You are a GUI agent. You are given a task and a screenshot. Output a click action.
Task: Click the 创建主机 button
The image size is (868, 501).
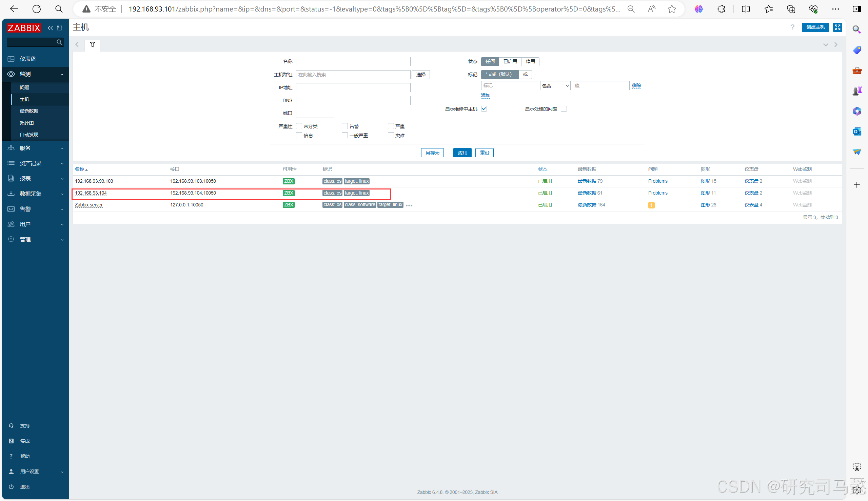(x=815, y=27)
